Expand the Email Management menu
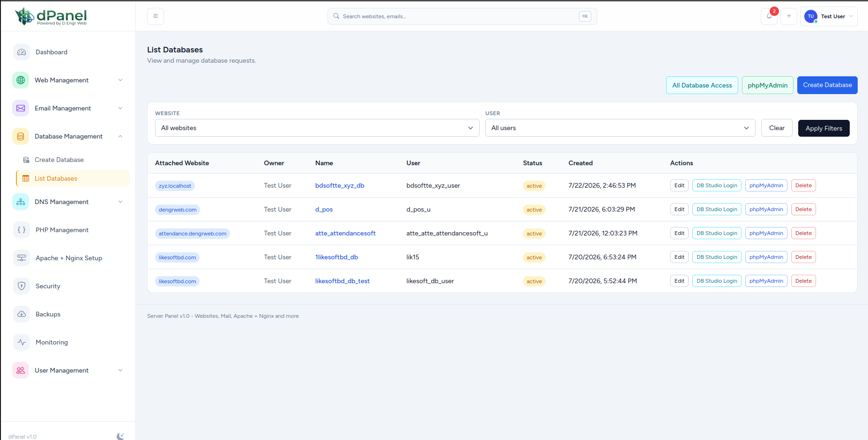The height and width of the screenshot is (440, 868). (x=120, y=108)
